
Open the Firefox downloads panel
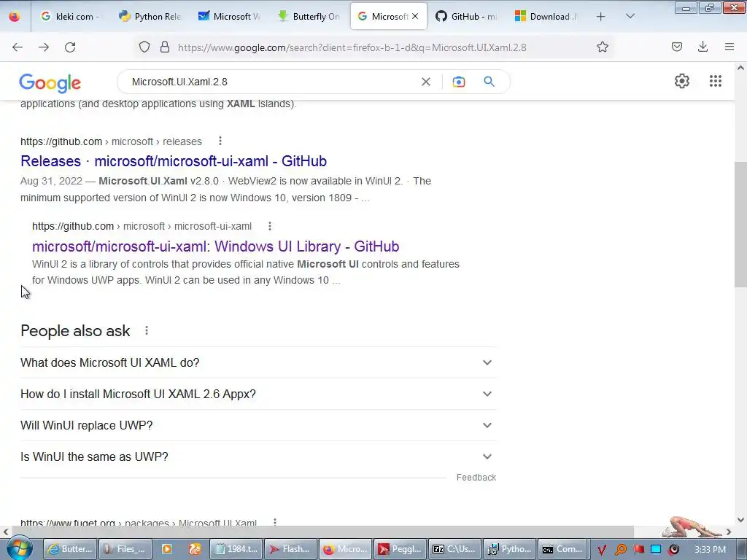(703, 47)
